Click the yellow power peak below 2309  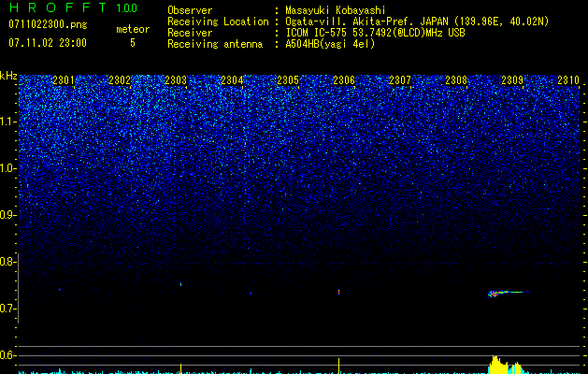(507, 365)
